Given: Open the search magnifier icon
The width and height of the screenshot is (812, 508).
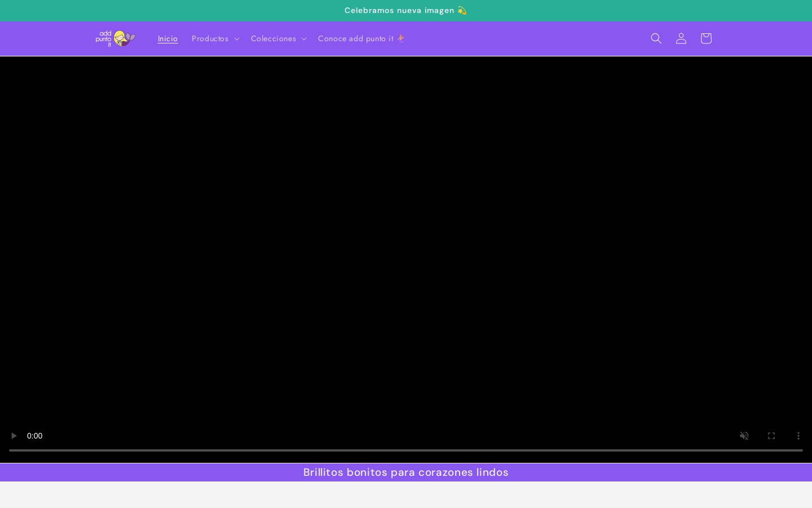Looking at the screenshot, I should click(x=656, y=38).
